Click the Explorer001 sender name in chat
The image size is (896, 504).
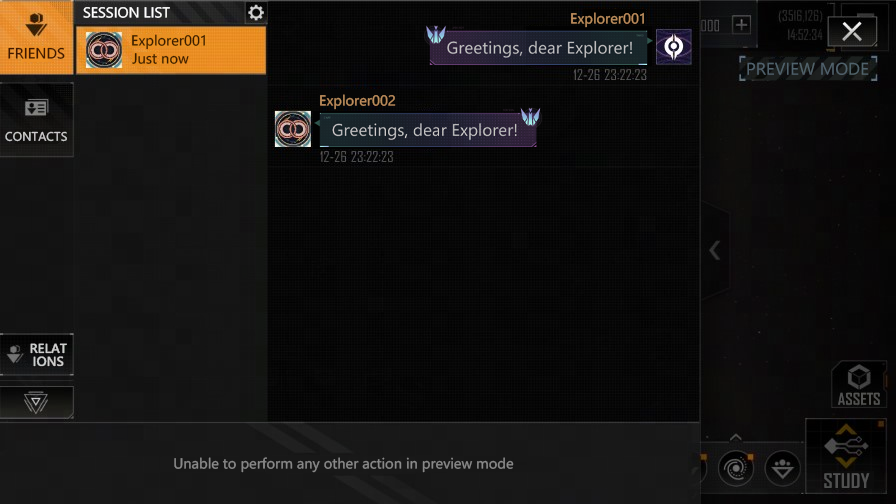[607, 19]
